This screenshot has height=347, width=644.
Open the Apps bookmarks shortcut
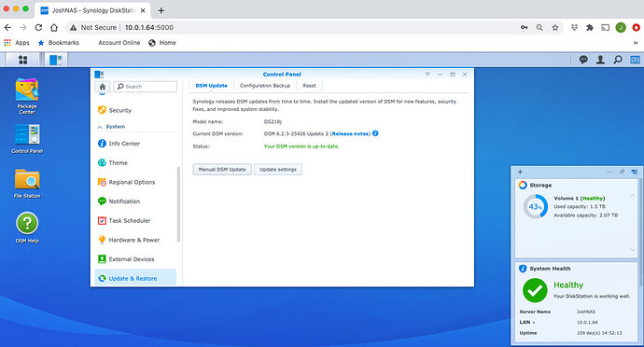[17, 43]
